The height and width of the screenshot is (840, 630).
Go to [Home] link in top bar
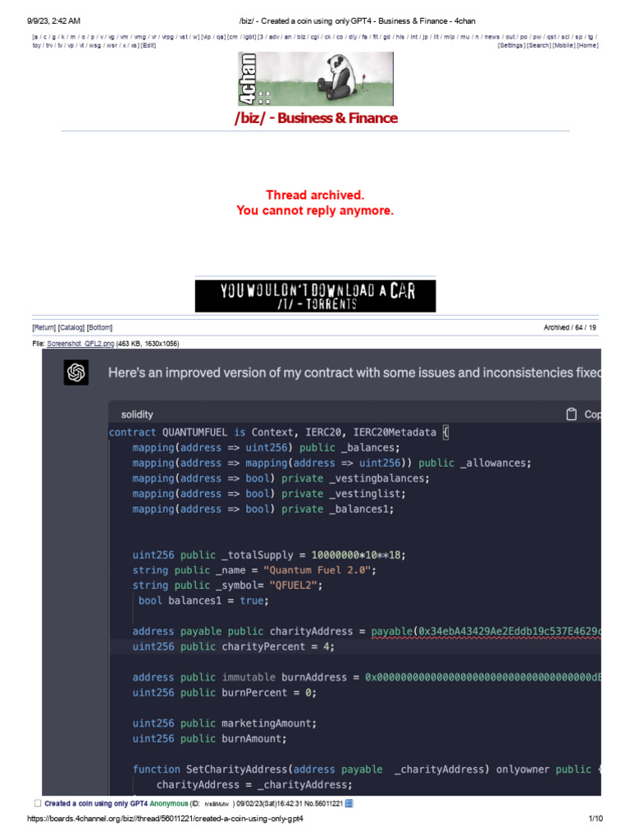[x=587, y=46]
